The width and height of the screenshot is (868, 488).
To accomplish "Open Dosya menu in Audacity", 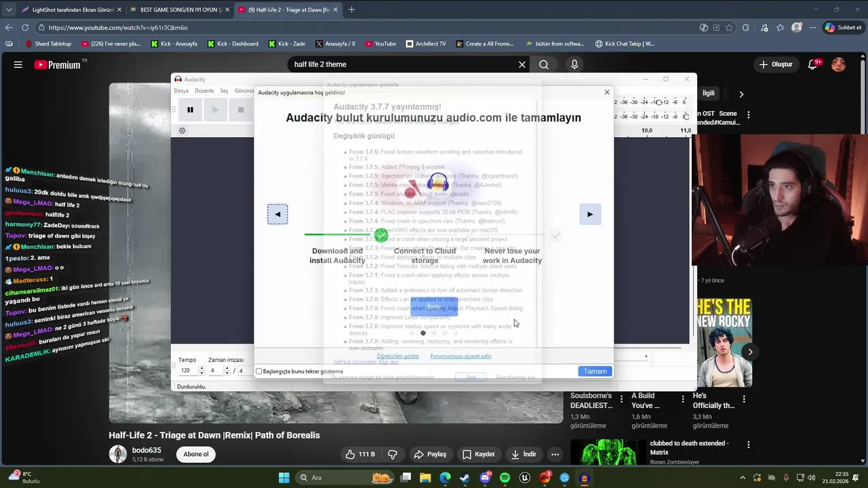I will click(x=181, y=91).
